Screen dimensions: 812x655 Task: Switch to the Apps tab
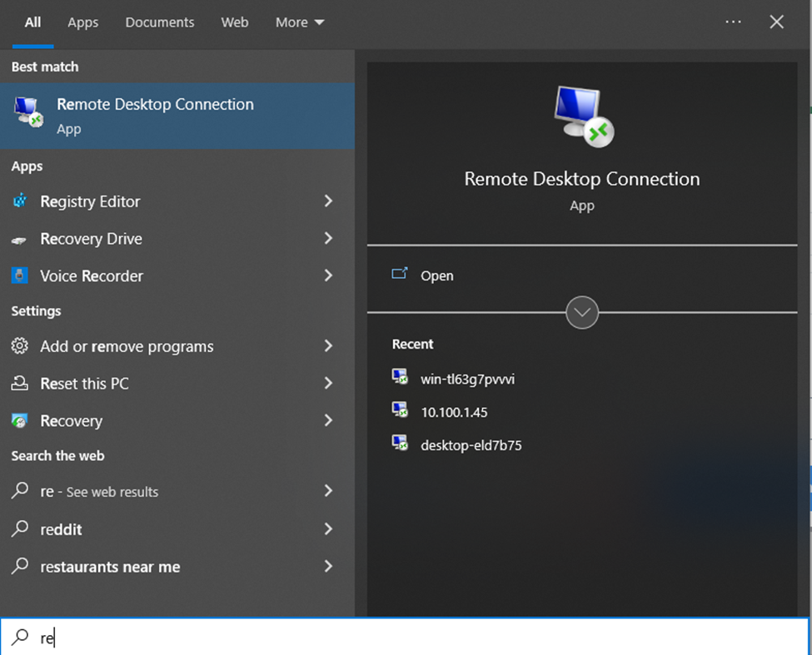[x=82, y=22]
